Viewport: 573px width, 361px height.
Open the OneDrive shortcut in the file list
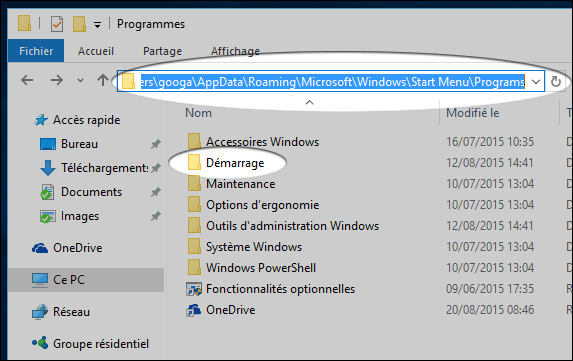pos(230,310)
